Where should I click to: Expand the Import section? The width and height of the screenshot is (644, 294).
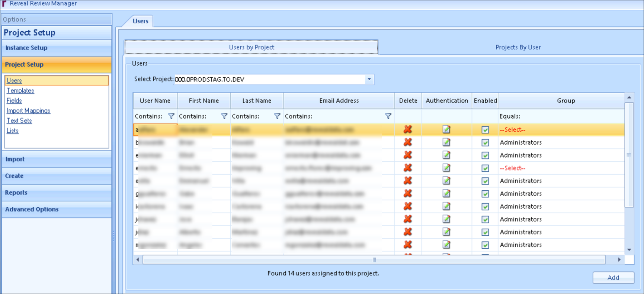(x=57, y=159)
